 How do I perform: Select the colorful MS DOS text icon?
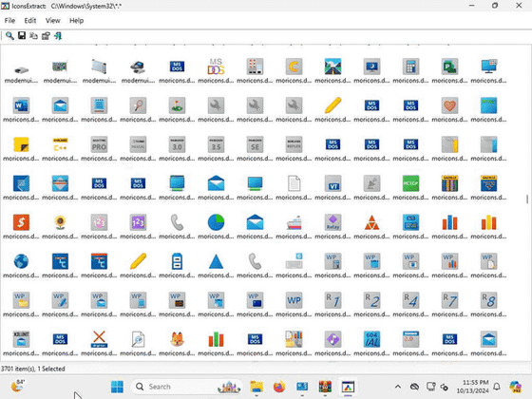216,66
